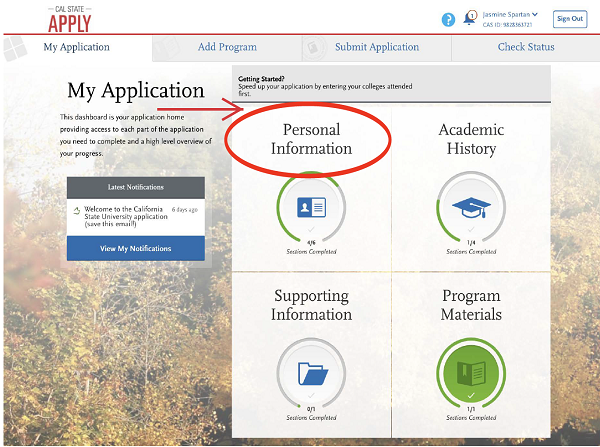This screenshot has width=600, height=447.
Task: Click the Getting Started tip banner
Action: (391, 84)
